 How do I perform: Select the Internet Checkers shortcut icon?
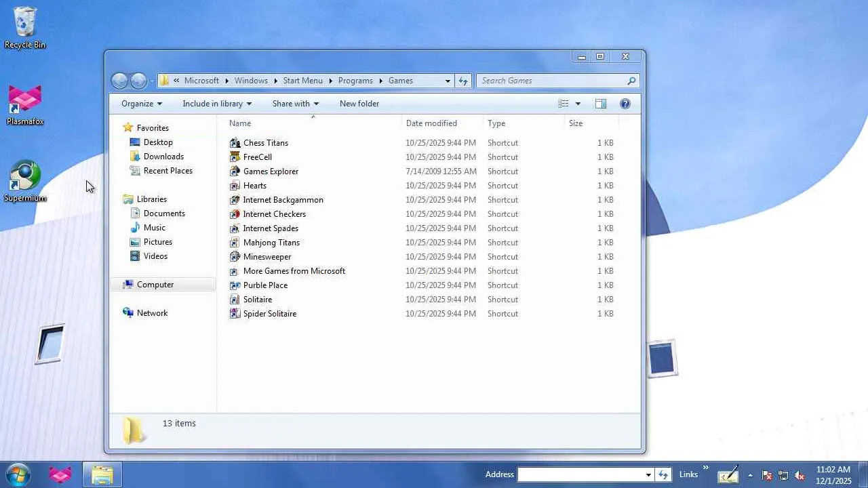[235, 214]
